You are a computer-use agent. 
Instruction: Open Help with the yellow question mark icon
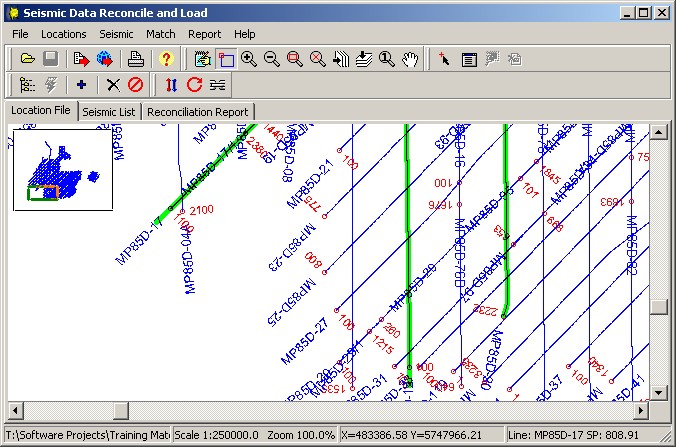pos(166,60)
